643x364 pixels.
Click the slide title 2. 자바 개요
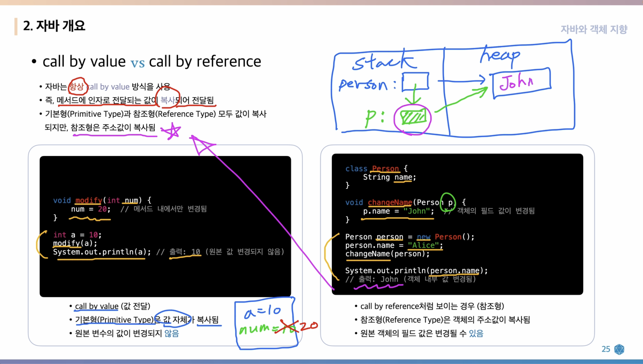pos(54,26)
